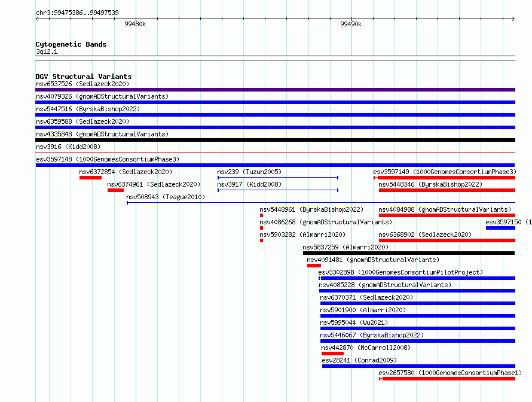Open nsv5447516 (ByrskaBishop2022) label
Viewport: 532px width, 402px height.
[x=88, y=109]
